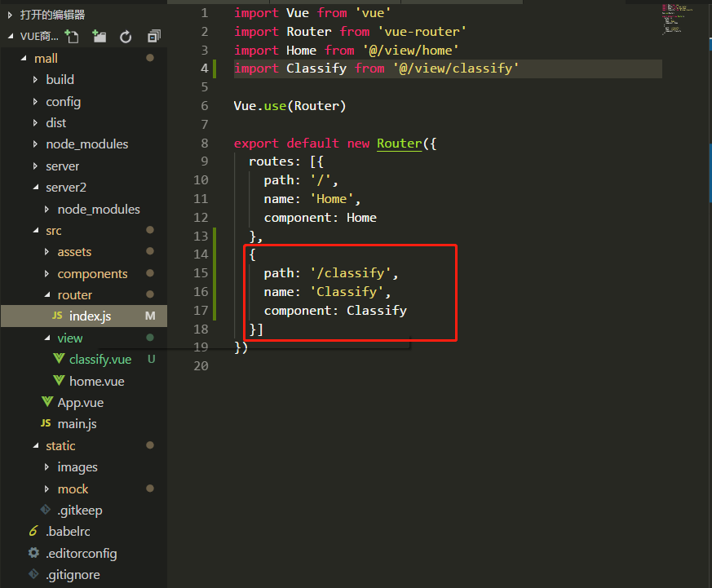
Task: Click line number 20 in the gutter
Action: [201, 366]
